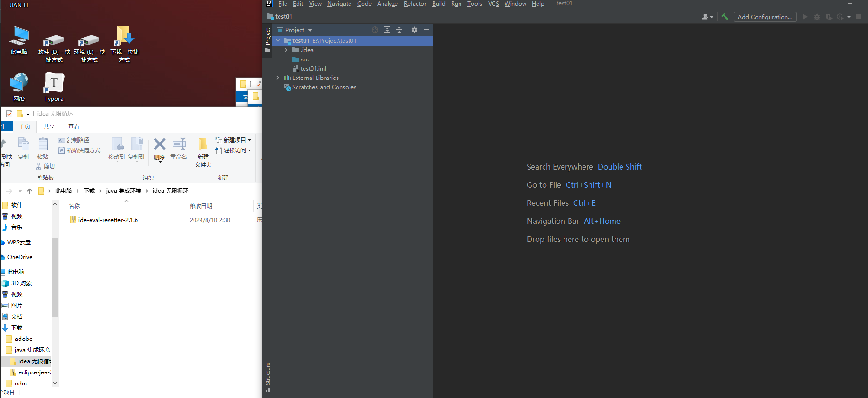Screen dimensions: 868x398
Task: Click the Move To icon in Explorer ribbon
Action: (x=117, y=144)
